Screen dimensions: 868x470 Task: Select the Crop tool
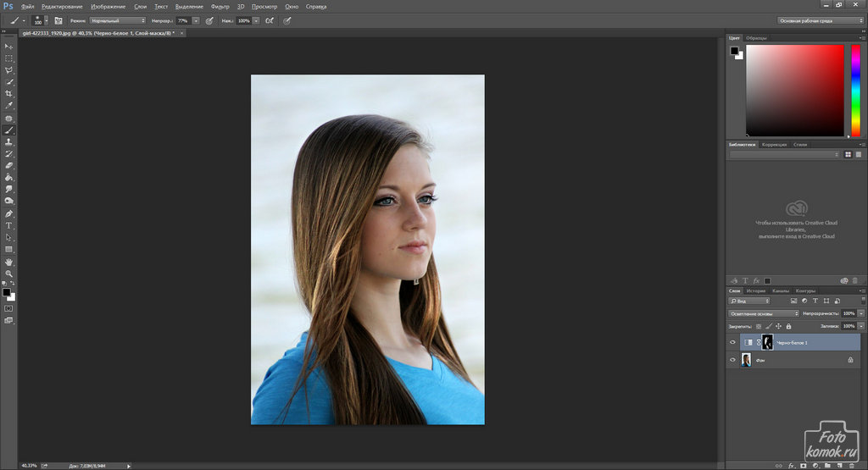point(8,93)
